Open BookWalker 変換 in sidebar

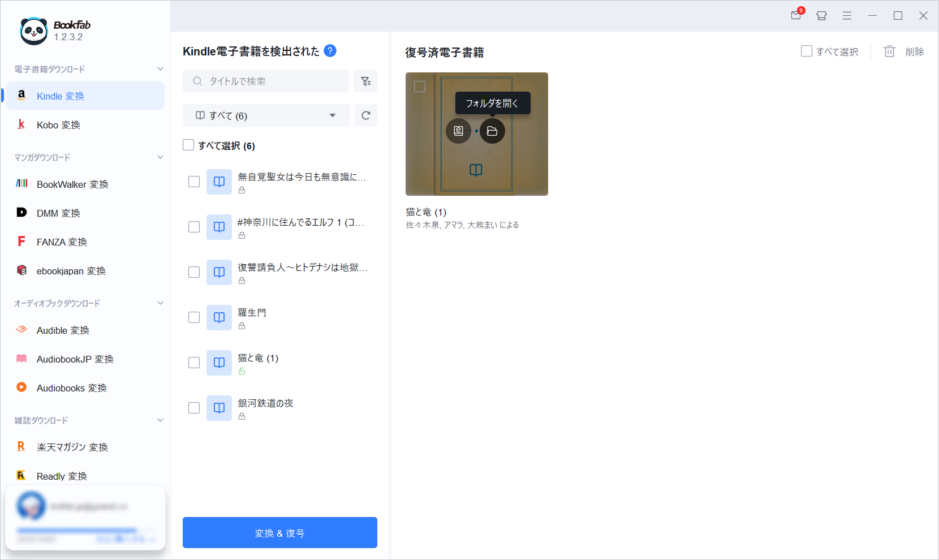pyautogui.click(x=85, y=184)
